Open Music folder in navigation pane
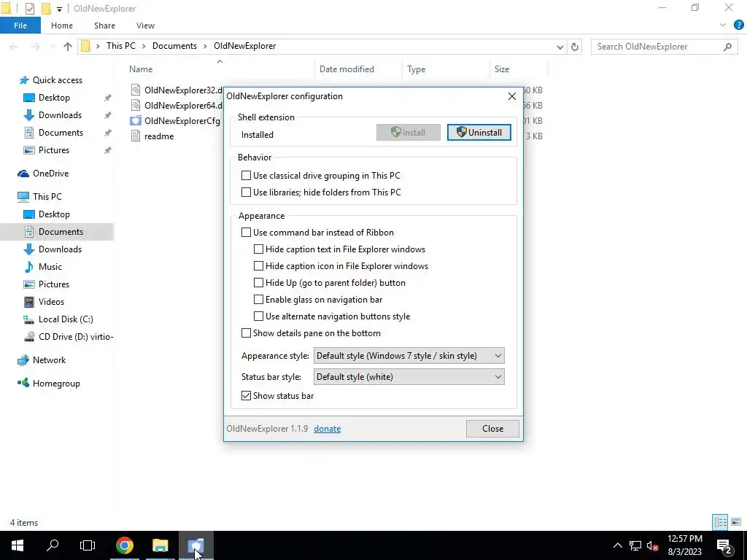Image resolution: width=747 pixels, height=560 pixels. click(x=50, y=267)
